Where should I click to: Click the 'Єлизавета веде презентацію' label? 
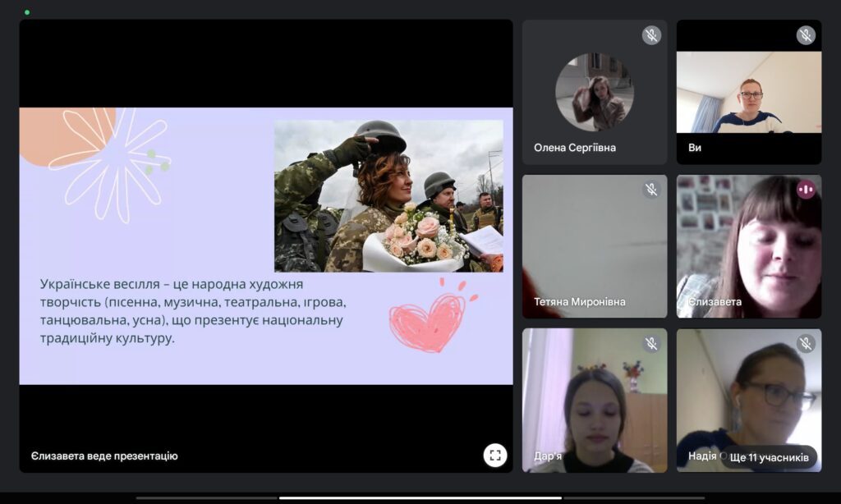click(104, 456)
